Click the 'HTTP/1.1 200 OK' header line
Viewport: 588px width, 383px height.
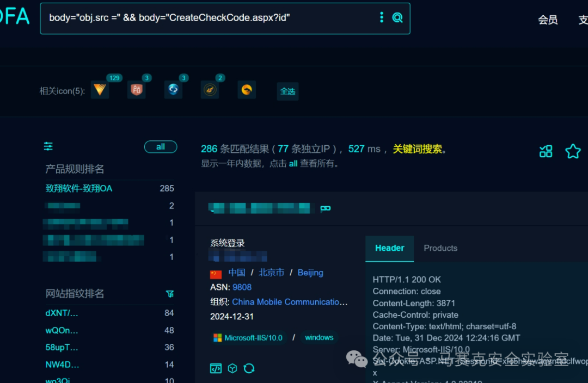point(407,280)
